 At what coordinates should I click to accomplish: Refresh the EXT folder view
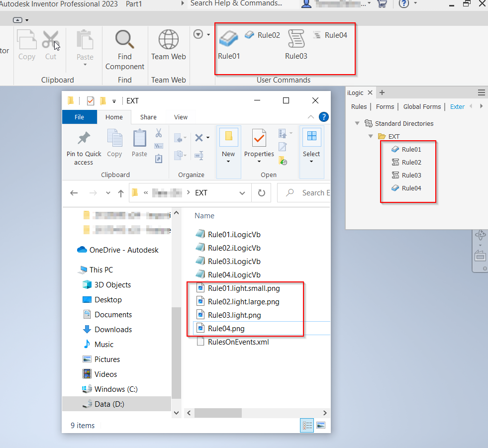261,193
